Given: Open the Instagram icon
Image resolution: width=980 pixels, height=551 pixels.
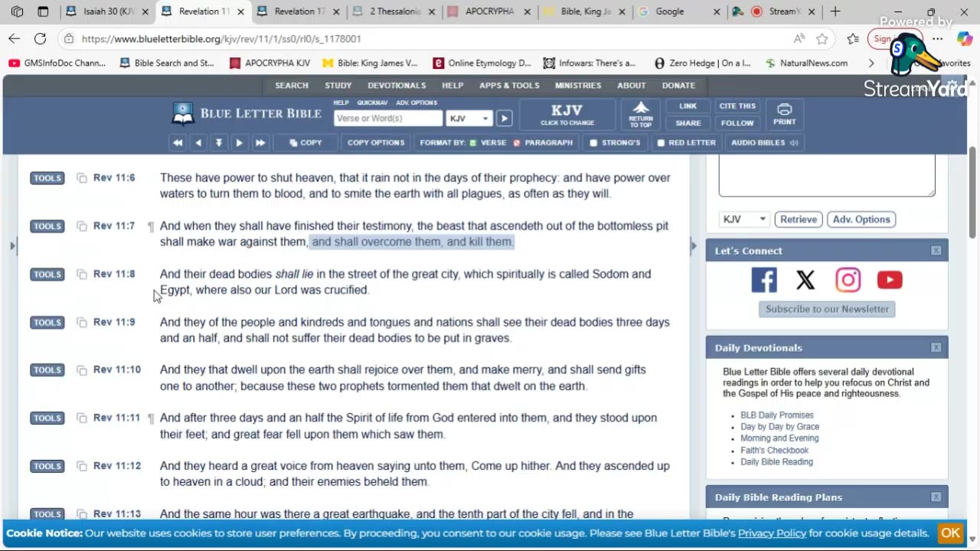Looking at the screenshot, I should point(848,280).
